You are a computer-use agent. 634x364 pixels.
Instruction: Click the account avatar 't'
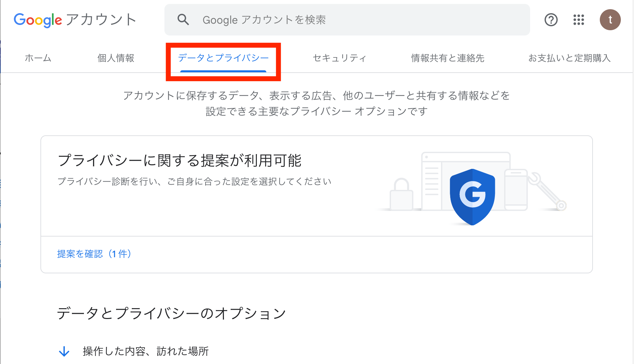tap(610, 20)
